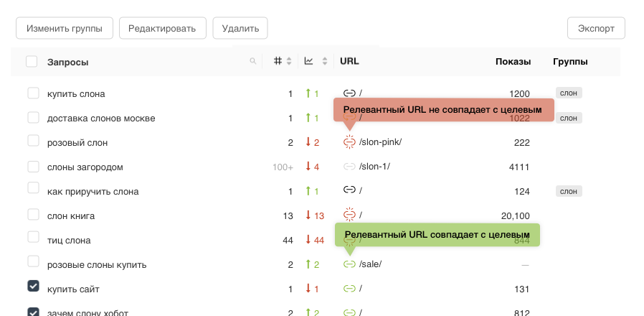Click the Редактировать button
Screen dimensions: 644x316
point(163,28)
